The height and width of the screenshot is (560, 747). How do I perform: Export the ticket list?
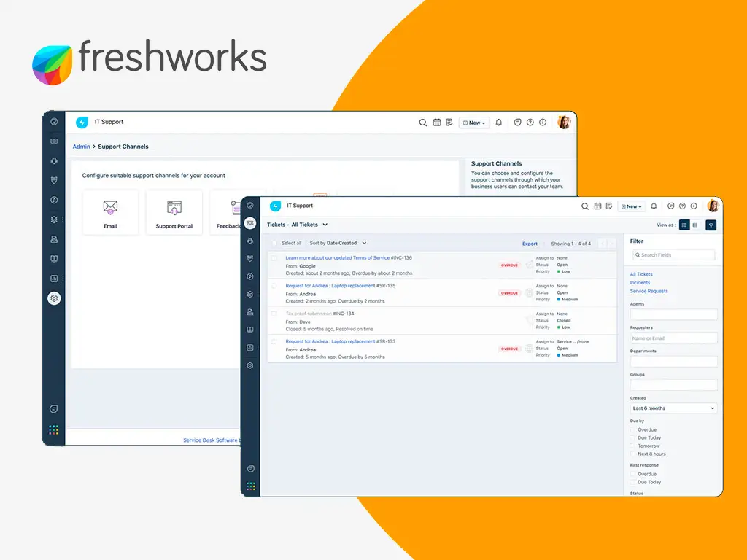[530, 243]
